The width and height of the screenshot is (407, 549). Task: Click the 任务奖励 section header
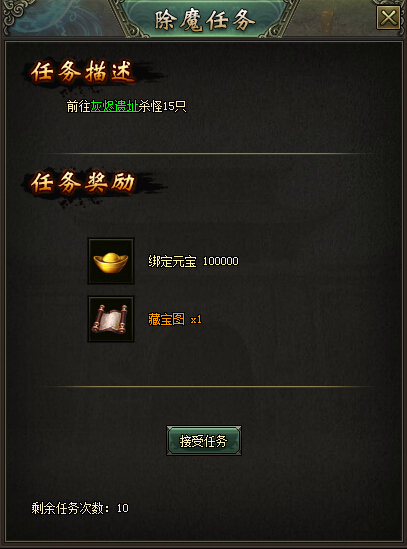click(x=83, y=182)
